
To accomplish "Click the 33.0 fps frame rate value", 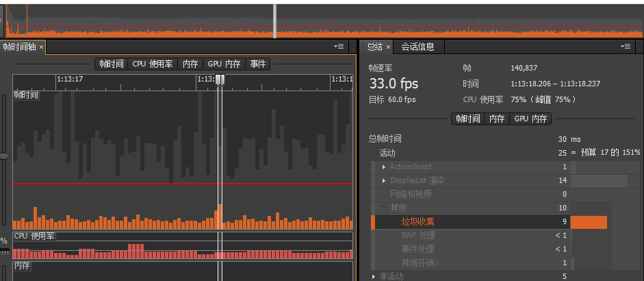I will click(x=394, y=84).
